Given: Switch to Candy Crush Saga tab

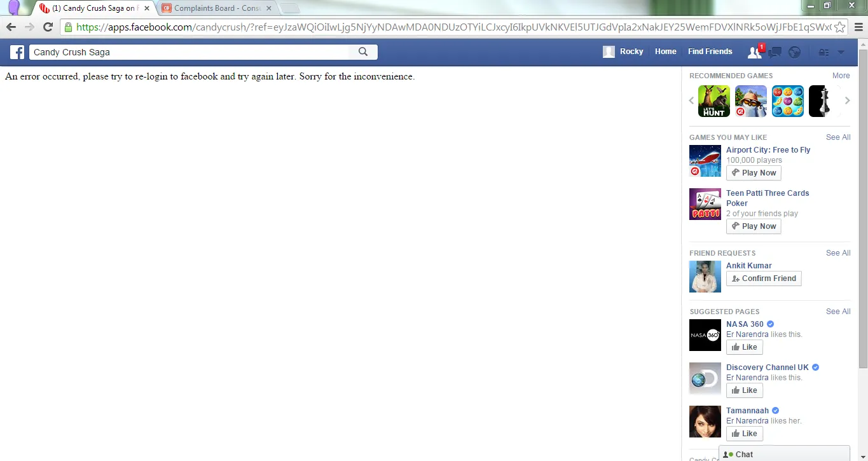Looking at the screenshot, I should click(x=92, y=8).
